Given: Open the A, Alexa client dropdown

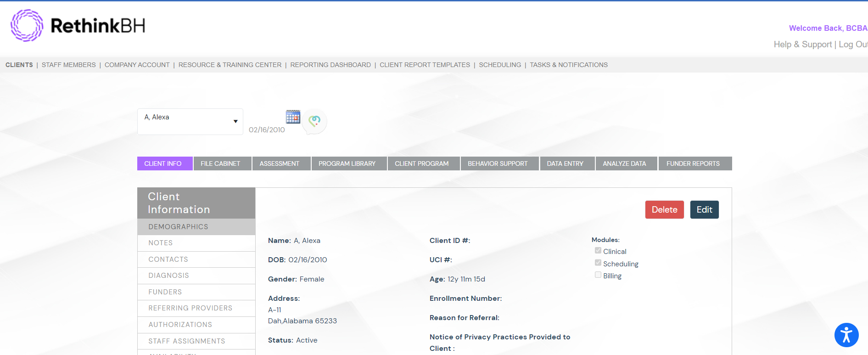Looking at the screenshot, I should pyautogui.click(x=190, y=122).
